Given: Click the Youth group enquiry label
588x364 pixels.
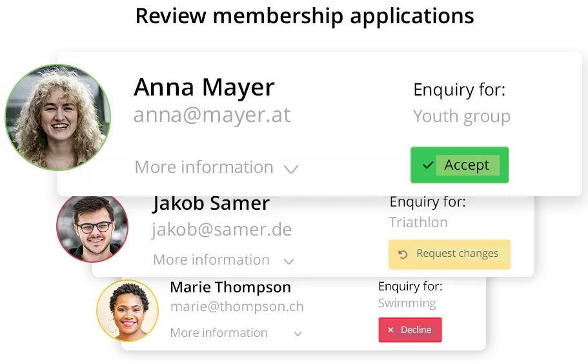Looking at the screenshot, I should 461,117.
